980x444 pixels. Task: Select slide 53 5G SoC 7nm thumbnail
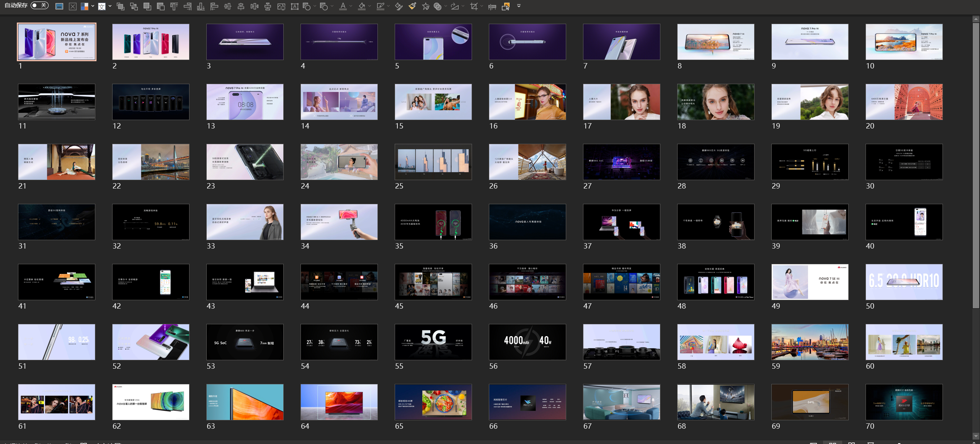tap(245, 342)
